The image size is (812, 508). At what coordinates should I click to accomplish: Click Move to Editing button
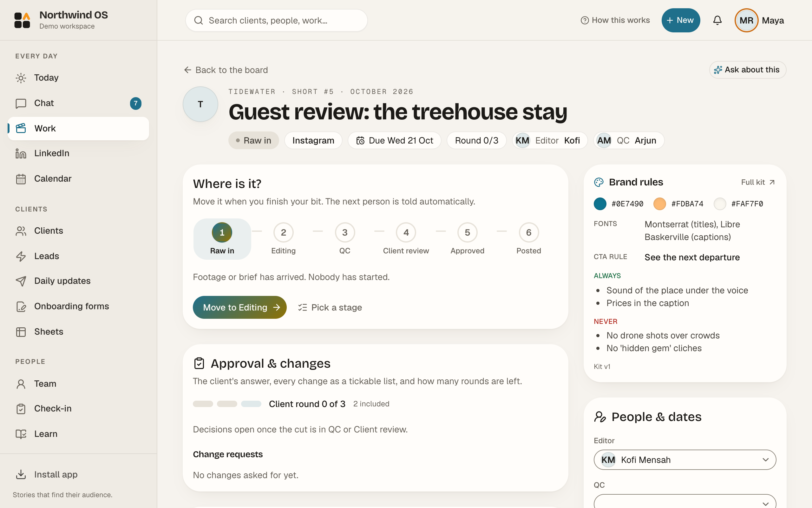click(239, 307)
